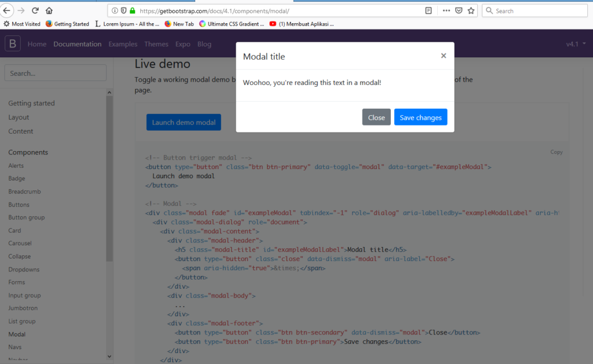Click the 'Live demo' heading

pos(163,64)
